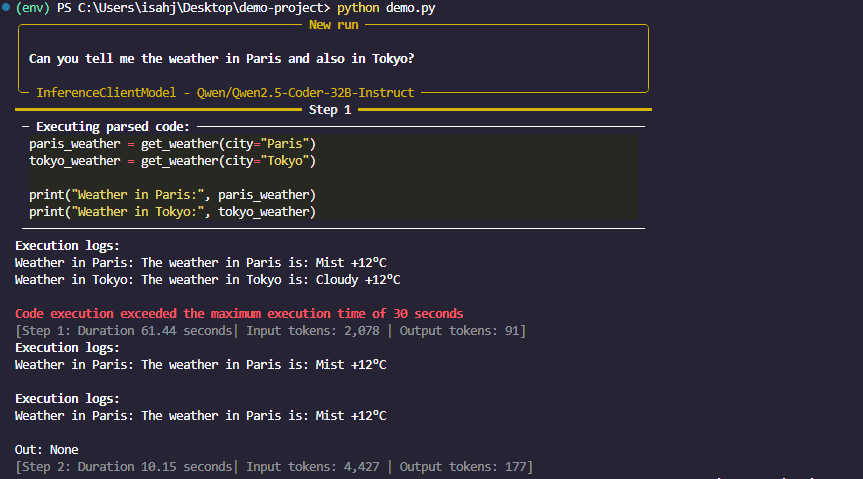Click the "Executing parsed code:" header

tap(112, 127)
